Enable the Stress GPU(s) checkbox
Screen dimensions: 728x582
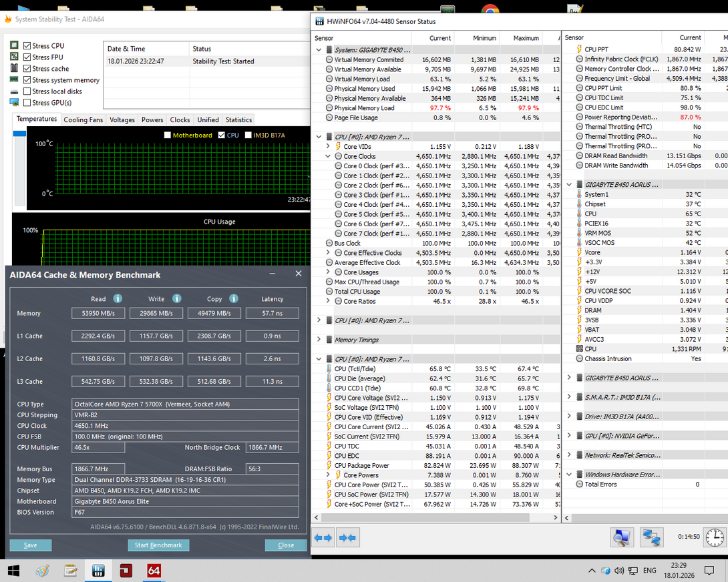(27, 103)
